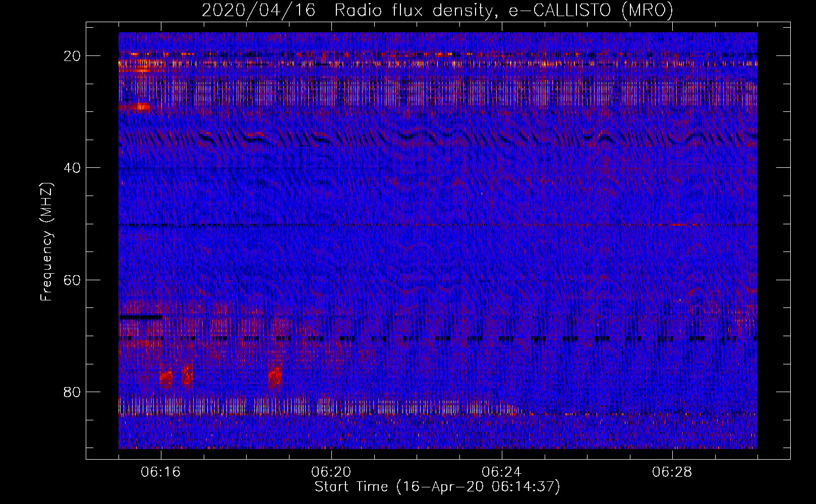The height and width of the screenshot is (504, 816).
Task: Click the 20 frequency tick label
Action: pos(72,56)
